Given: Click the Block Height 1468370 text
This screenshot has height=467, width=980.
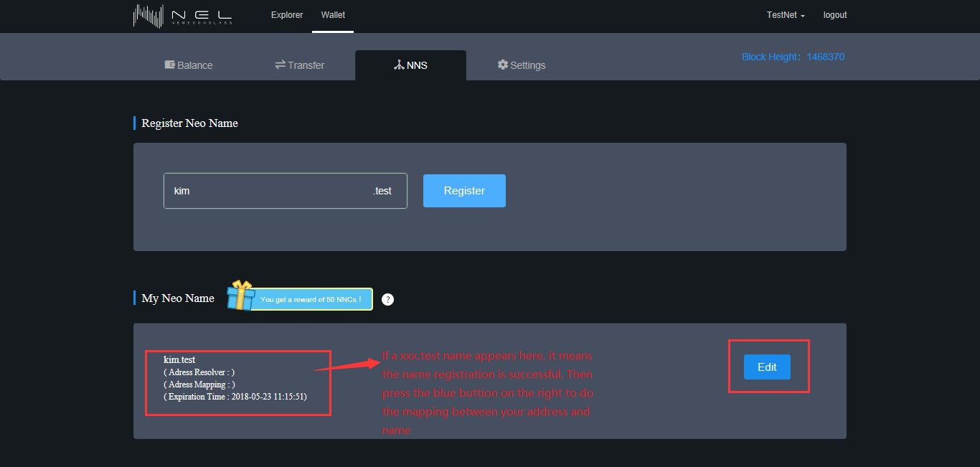Looking at the screenshot, I should 793,57.
